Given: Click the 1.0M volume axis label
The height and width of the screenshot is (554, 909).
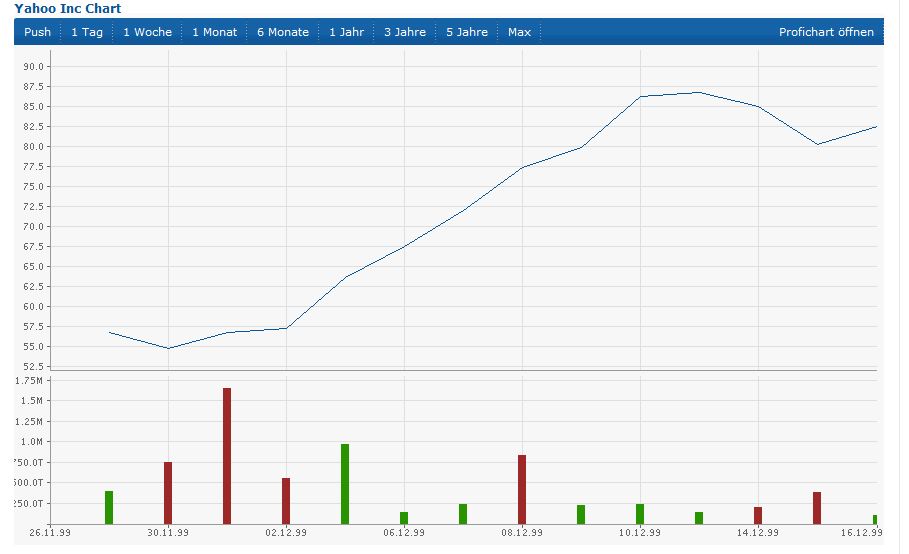Looking at the screenshot, I should coord(32,442).
